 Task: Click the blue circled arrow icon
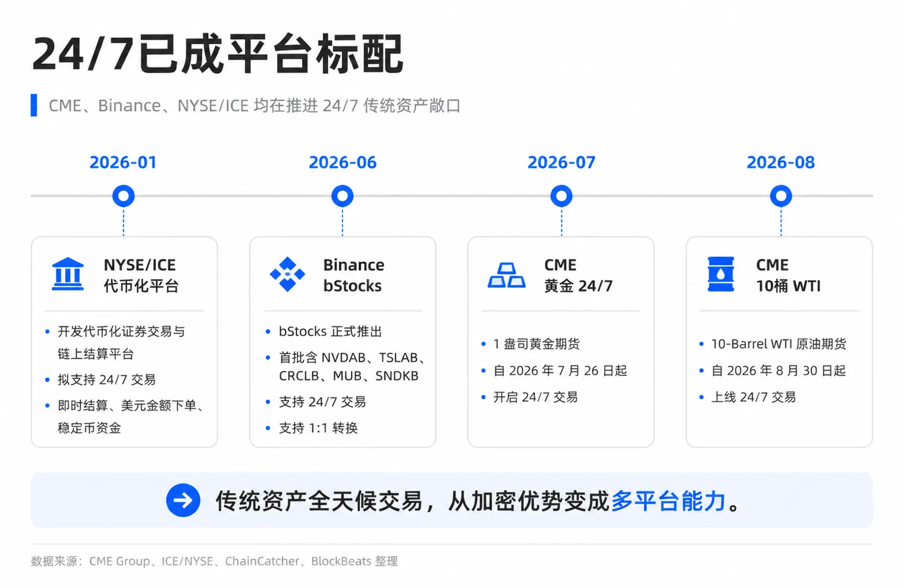[183, 500]
